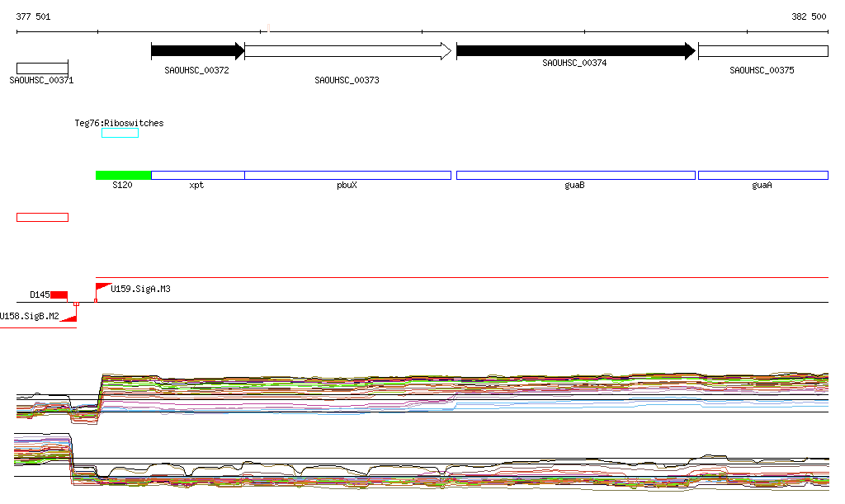
Task: Click the guaA annotation box
Action: 762,175
